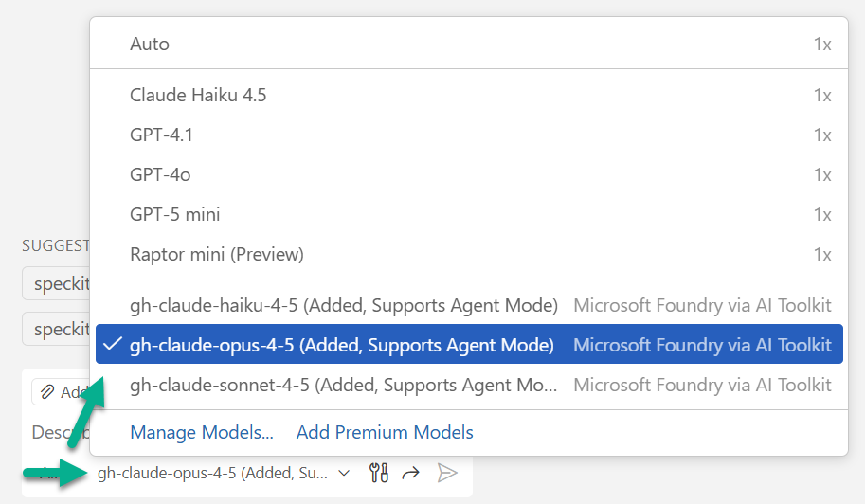
Task: Choose gh-claude-haiku-4-5 Foundry model
Action: 343,305
